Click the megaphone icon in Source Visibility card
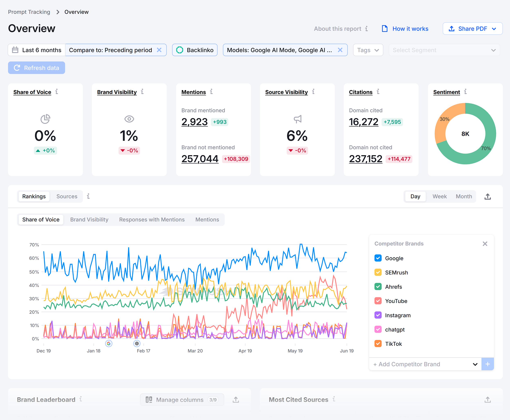The image size is (510, 420). click(297, 119)
